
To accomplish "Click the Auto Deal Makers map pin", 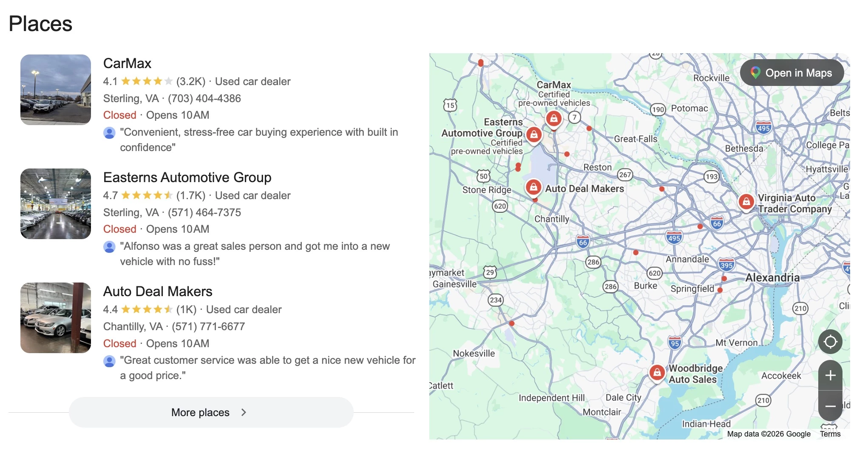I will 533,187.
